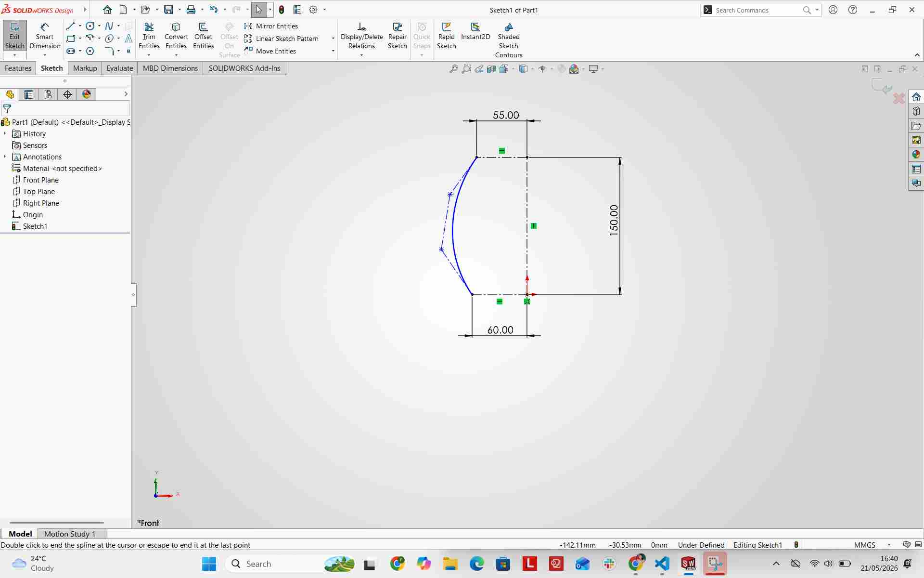
Task: Collapse the FeatureManager panel handle
Action: pos(133,295)
